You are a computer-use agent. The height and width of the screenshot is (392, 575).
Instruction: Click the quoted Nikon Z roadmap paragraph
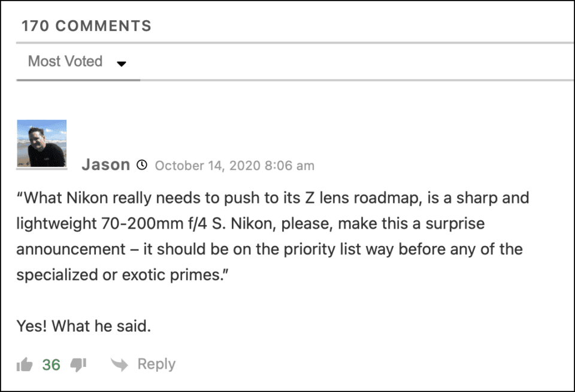(273, 236)
